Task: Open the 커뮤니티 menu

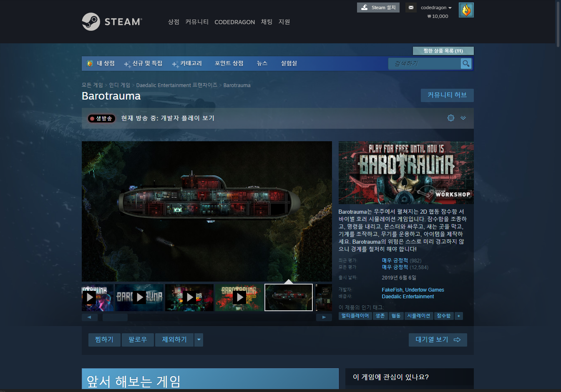Action: point(197,22)
